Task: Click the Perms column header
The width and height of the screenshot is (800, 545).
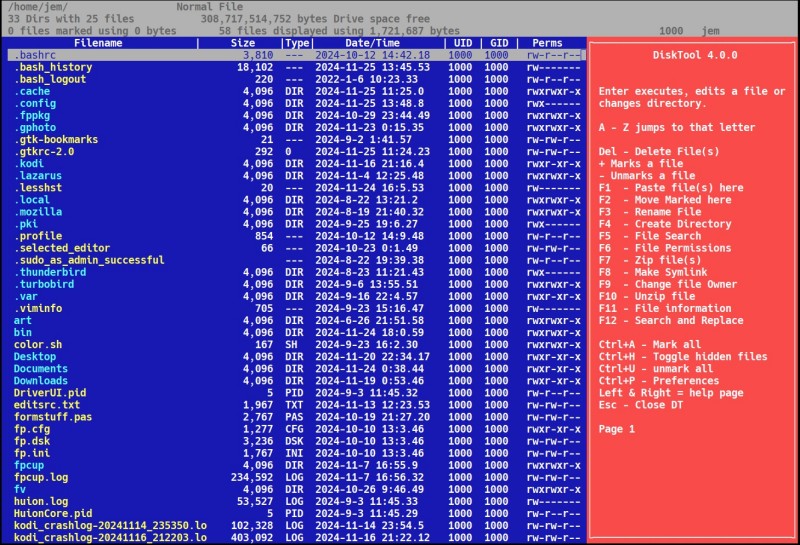Action: (546, 43)
